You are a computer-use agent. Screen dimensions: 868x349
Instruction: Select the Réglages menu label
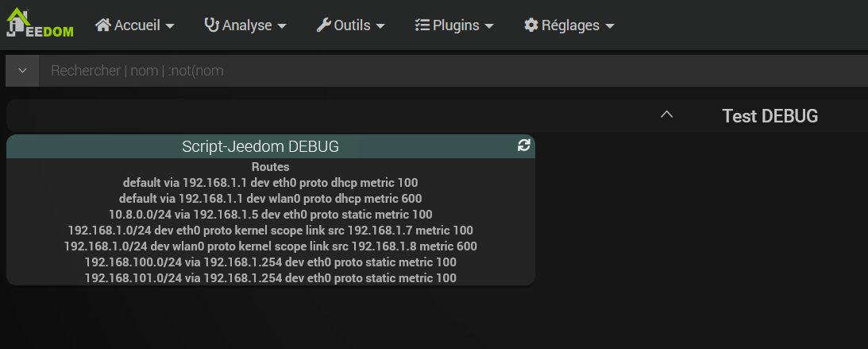point(570,25)
